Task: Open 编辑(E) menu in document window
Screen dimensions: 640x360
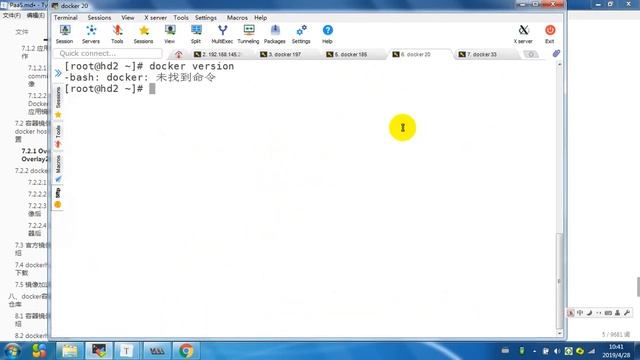Action: [36, 16]
